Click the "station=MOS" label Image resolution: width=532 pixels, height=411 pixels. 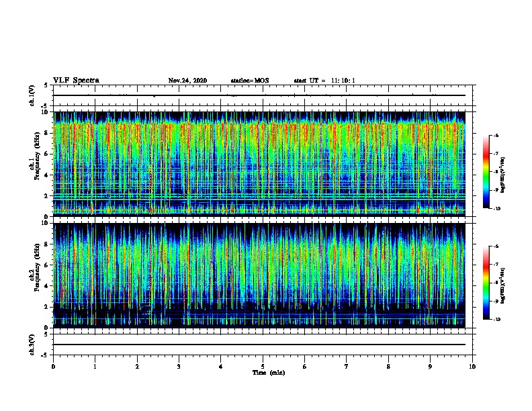(x=250, y=81)
